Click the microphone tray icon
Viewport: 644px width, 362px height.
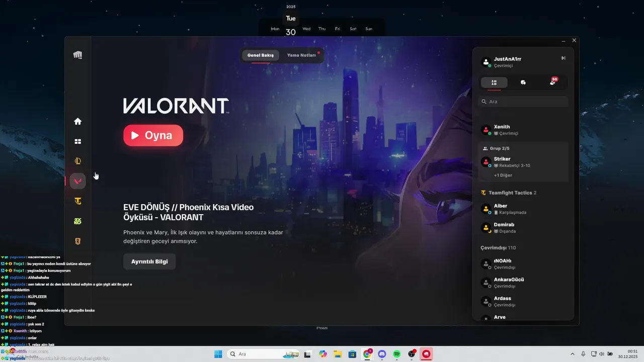click(x=583, y=354)
